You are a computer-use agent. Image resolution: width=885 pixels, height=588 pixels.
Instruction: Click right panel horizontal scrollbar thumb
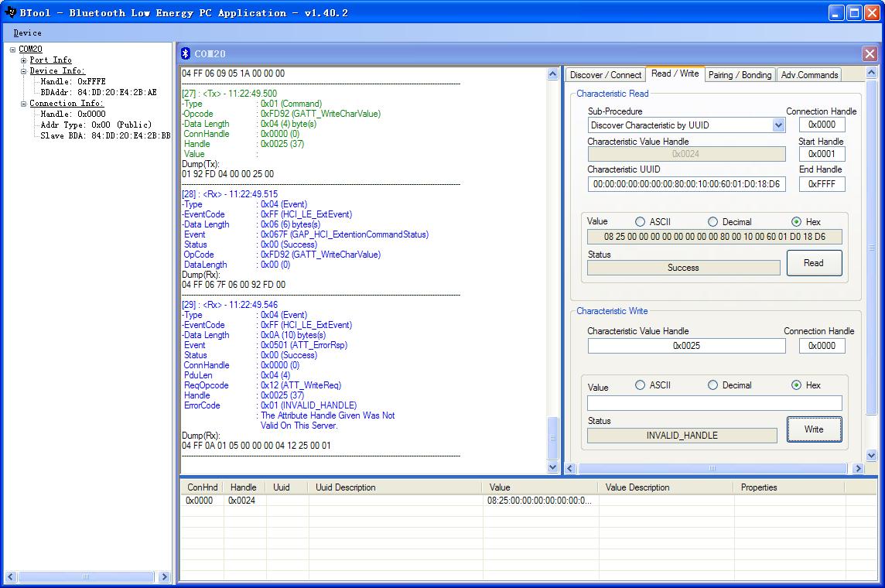[712, 468]
